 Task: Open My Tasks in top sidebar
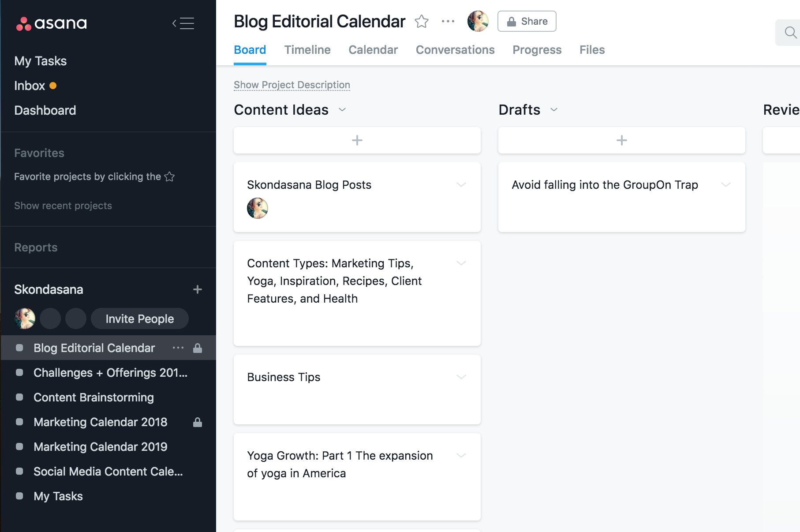41,61
